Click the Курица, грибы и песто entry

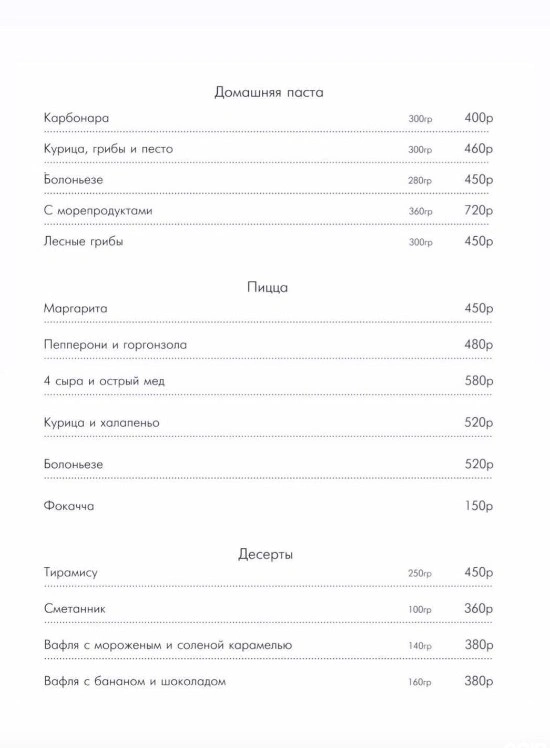pos(108,149)
